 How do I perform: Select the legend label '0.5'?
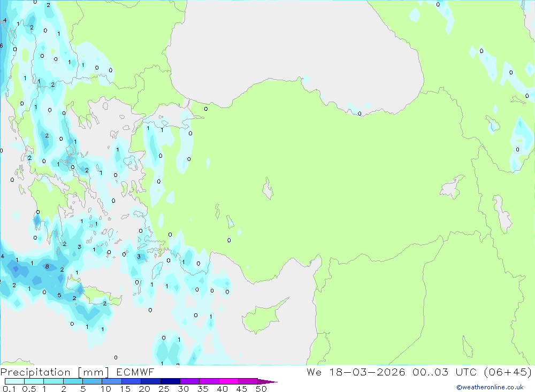[29, 389]
